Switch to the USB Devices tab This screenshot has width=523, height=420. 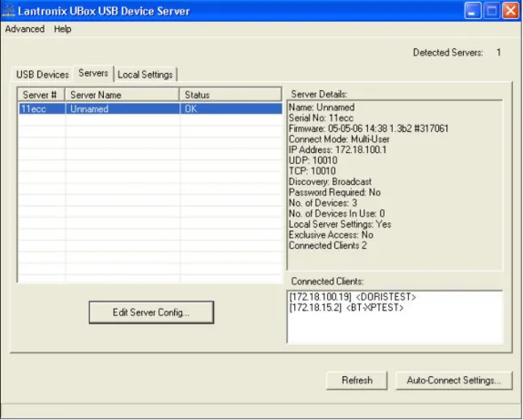pyautogui.click(x=42, y=75)
